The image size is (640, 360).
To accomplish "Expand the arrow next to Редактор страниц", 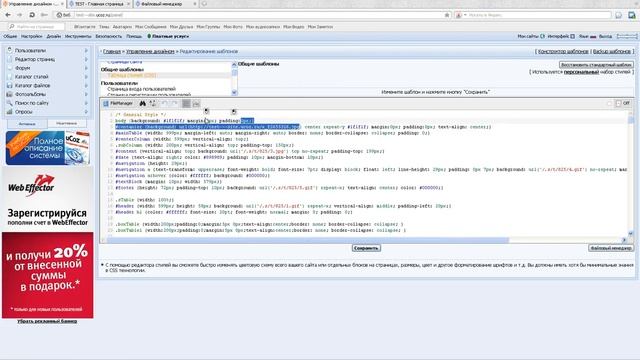I will coord(86,60).
